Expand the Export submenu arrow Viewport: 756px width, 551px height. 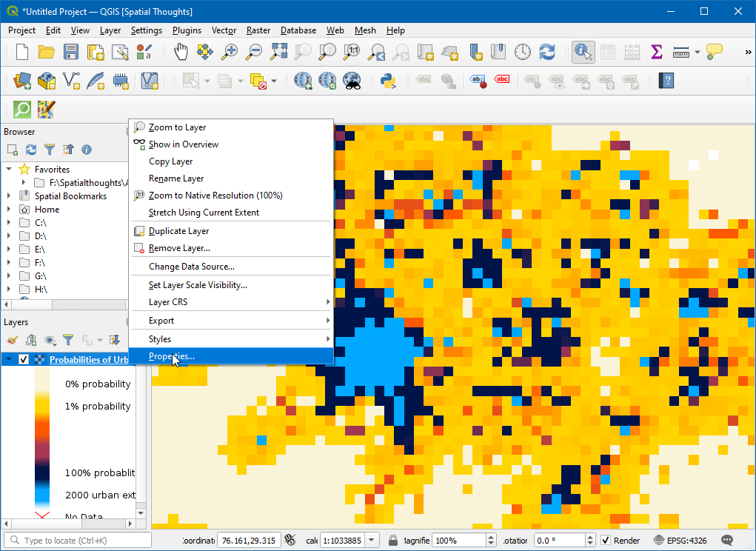coord(328,321)
